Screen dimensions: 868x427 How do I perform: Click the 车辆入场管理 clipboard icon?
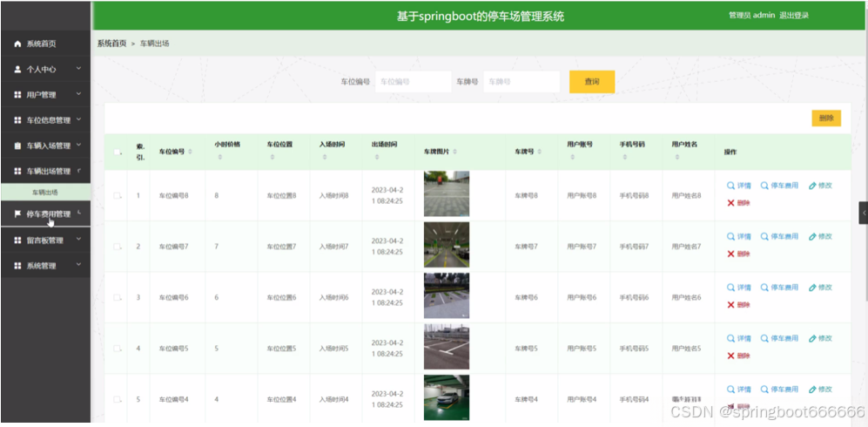click(17, 146)
